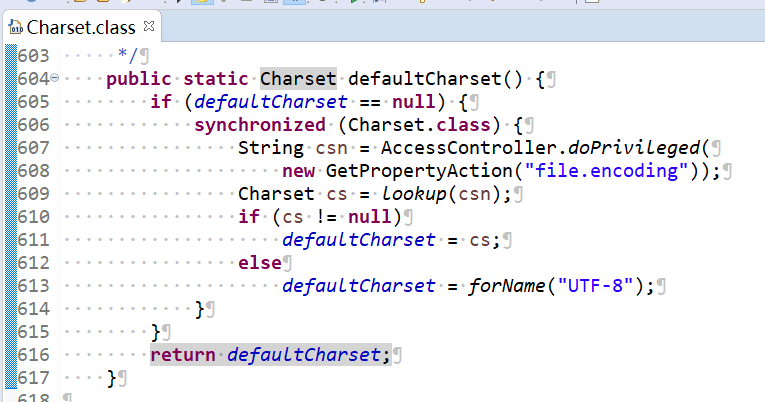Click the quick diff marker beside line 610
Viewport: 765px width, 402px height.
coord(9,217)
